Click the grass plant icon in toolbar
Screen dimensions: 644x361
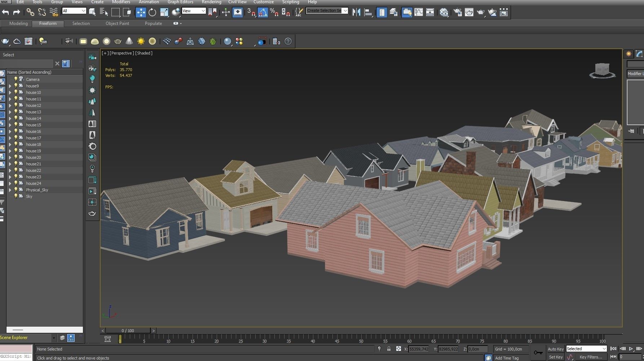(x=213, y=41)
